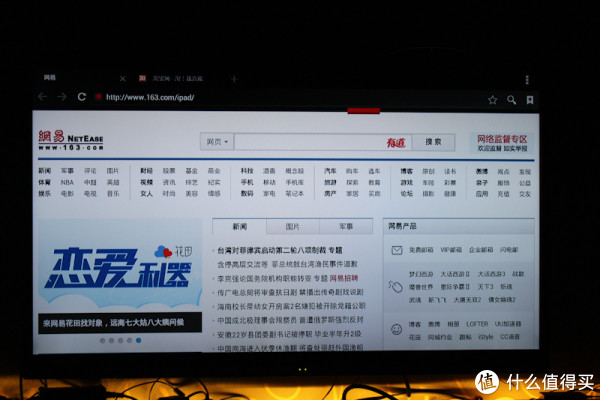600x400 pixels.
Task: Open headline 广电总局将审查抗日剧
Action: click(x=290, y=292)
